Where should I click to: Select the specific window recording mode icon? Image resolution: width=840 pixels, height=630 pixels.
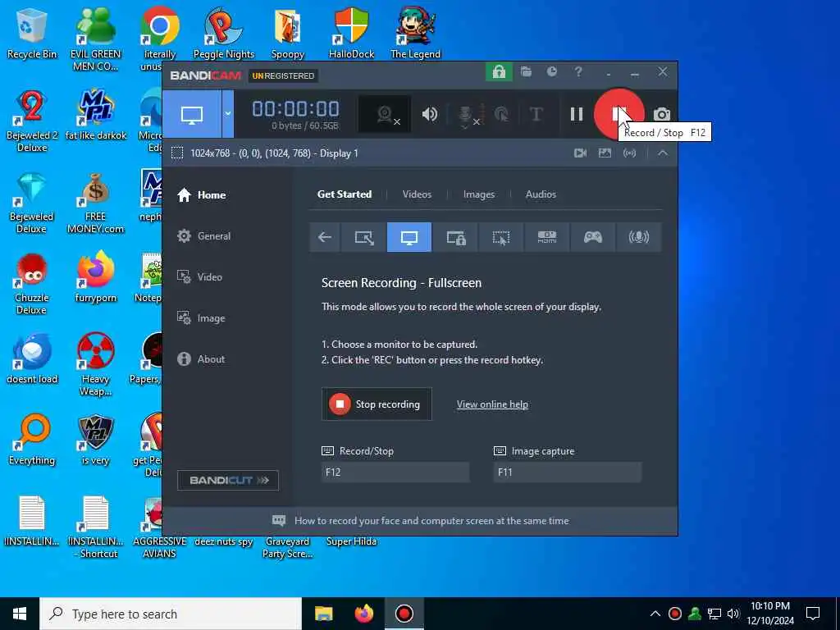point(456,237)
